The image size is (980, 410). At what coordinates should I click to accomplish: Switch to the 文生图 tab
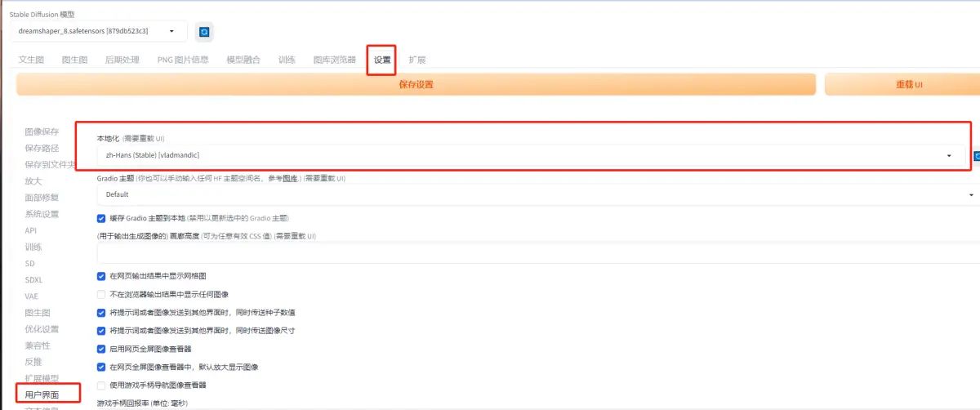pyautogui.click(x=31, y=60)
